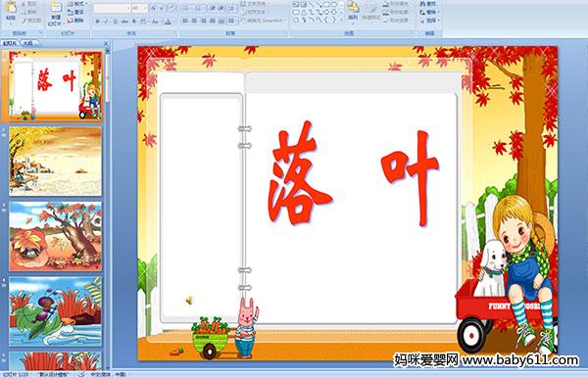Click the font color icon

(168, 22)
